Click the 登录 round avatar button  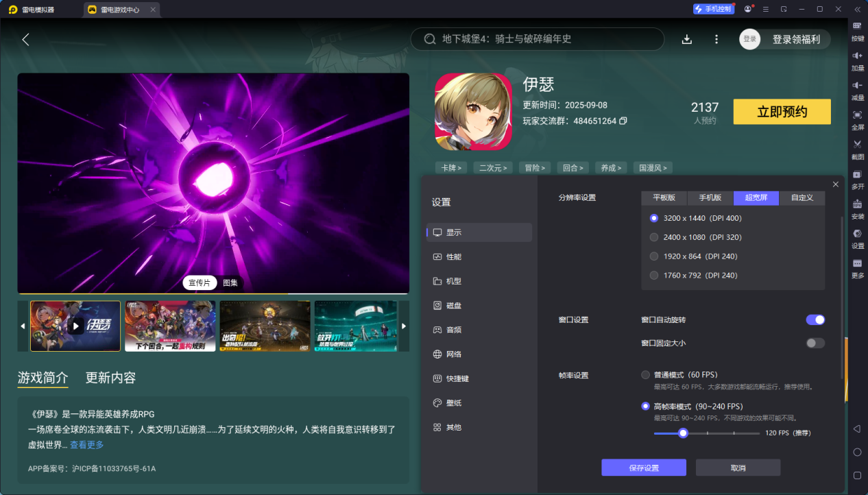(x=750, y=39)
